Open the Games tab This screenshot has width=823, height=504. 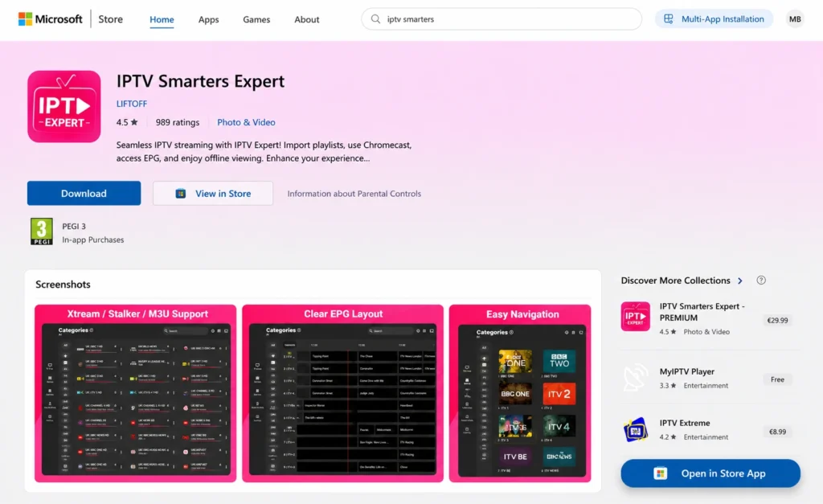256,19
